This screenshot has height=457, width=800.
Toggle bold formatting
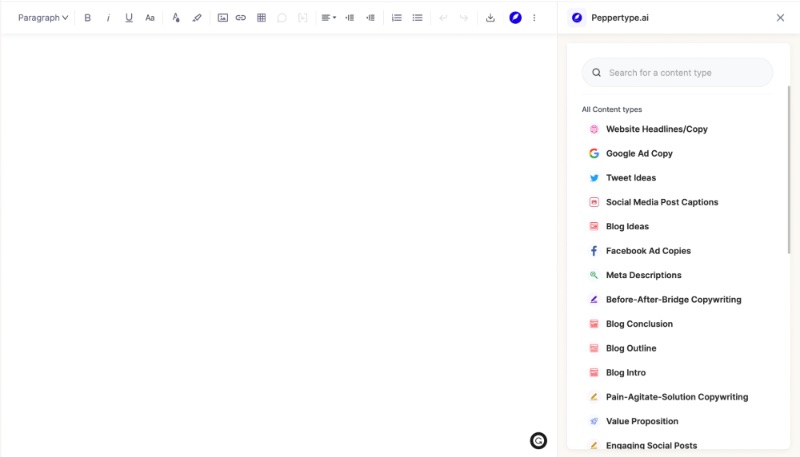(87, 18)
